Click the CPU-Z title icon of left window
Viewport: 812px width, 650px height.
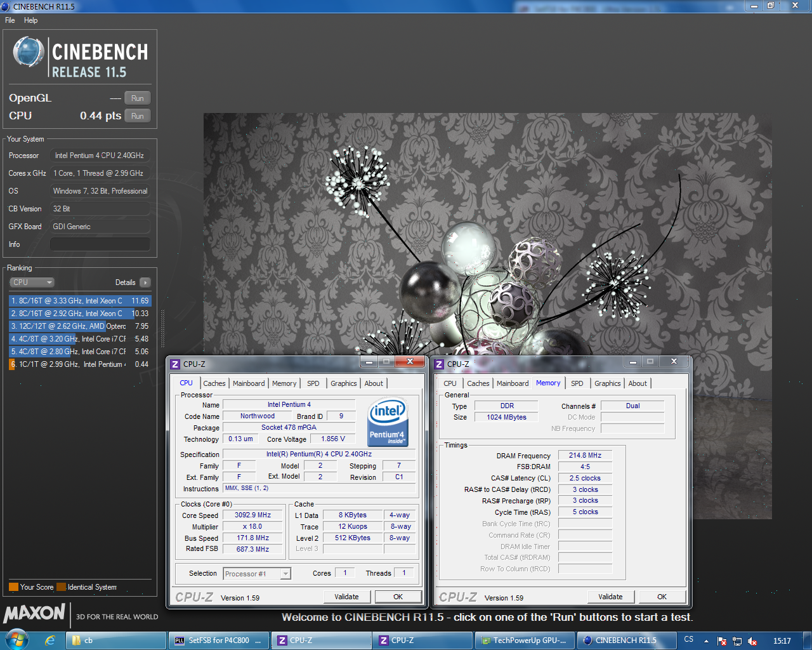(175, 364)
